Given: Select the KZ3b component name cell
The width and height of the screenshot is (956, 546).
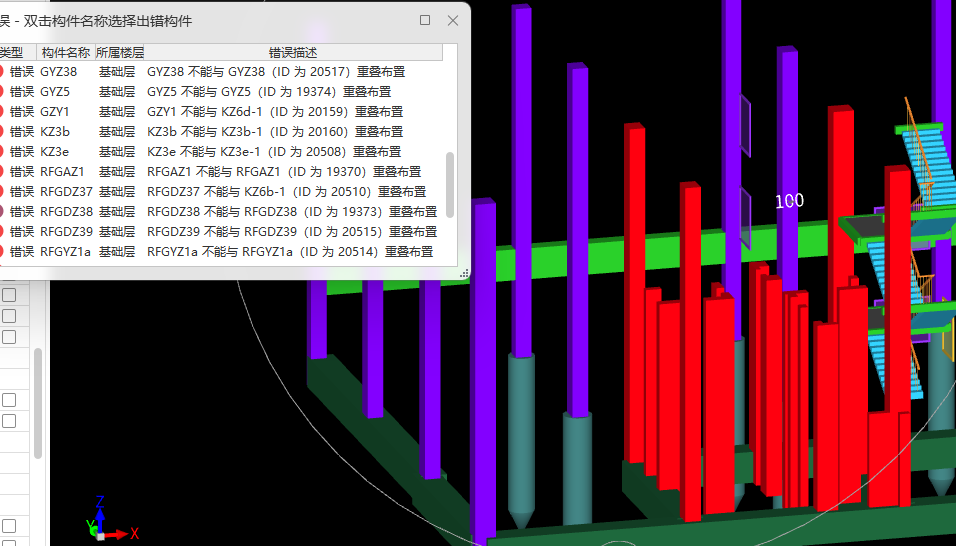Looking at the screenshot, I should 55,132.
